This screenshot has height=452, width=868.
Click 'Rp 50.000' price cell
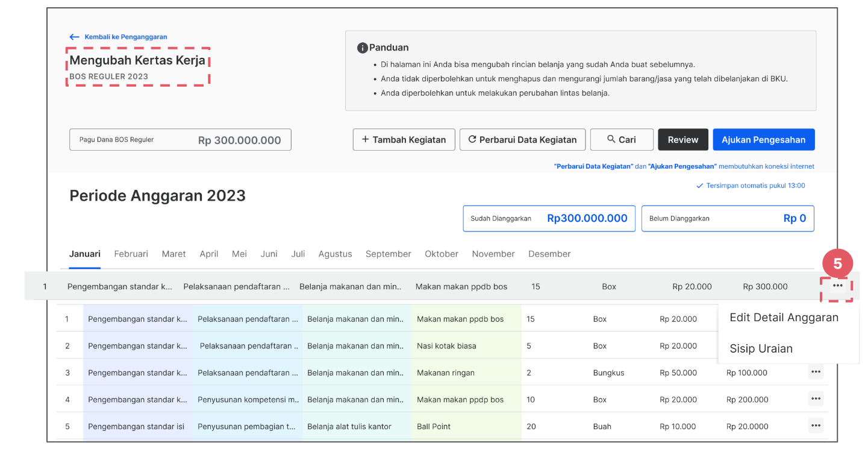[x=678, y=372]
